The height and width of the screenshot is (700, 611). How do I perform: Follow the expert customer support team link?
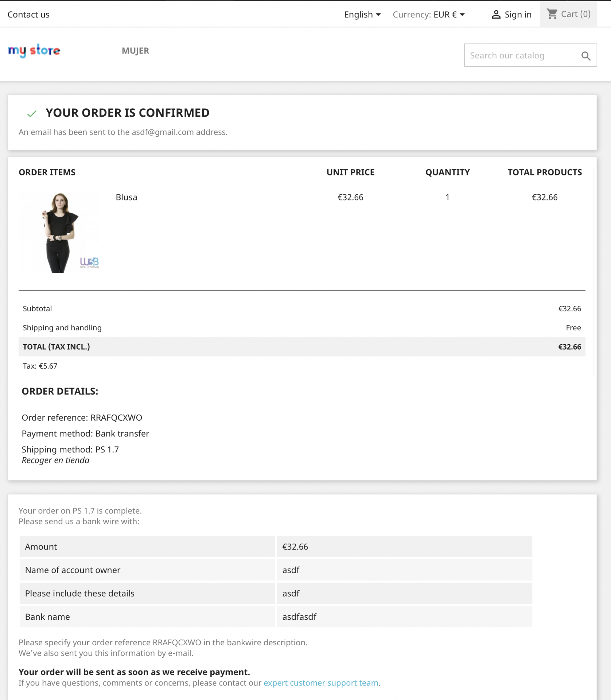pyautogui.click(x=321, y=683)
